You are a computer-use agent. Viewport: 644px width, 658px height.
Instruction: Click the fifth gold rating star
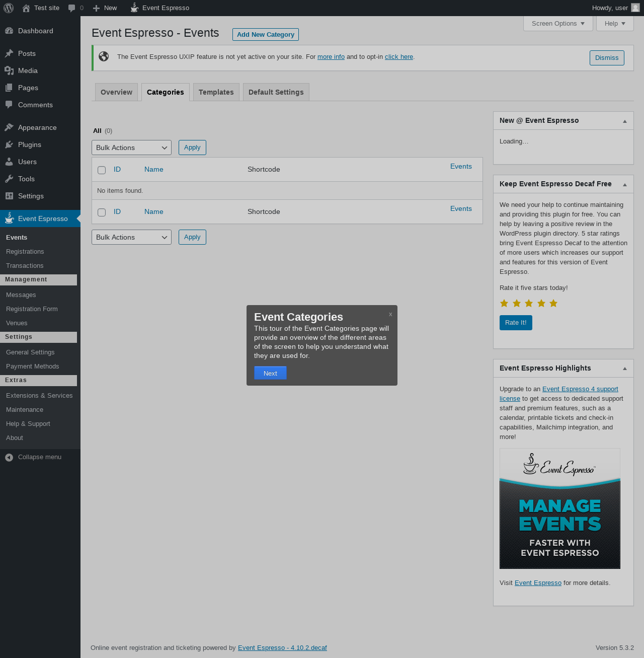[x=553, y=303]
